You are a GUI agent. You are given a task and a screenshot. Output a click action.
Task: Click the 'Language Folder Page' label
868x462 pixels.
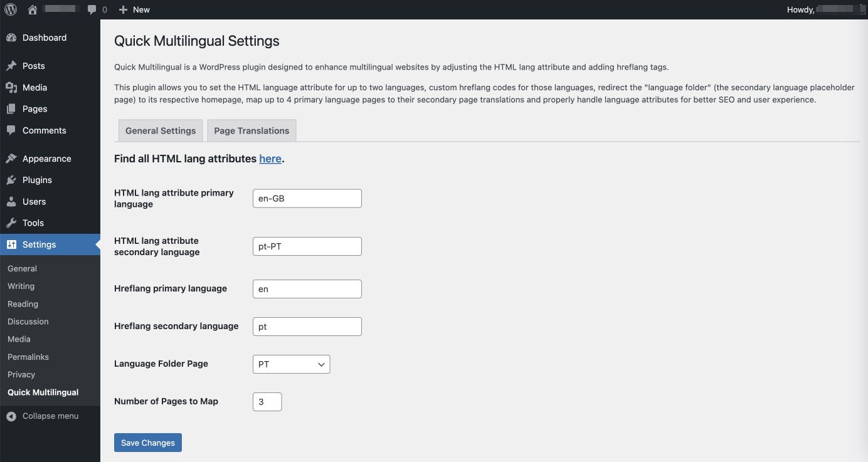[161, 364]
